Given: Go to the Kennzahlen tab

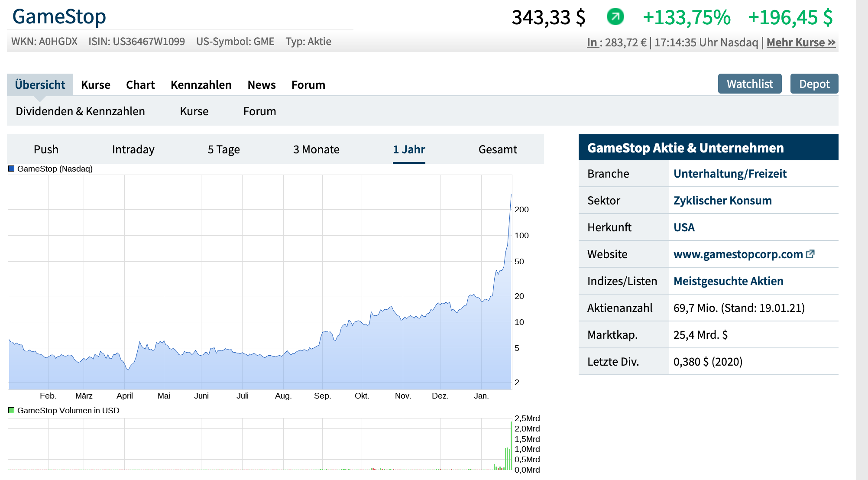Looking at the screenshot, I should 201,85.
